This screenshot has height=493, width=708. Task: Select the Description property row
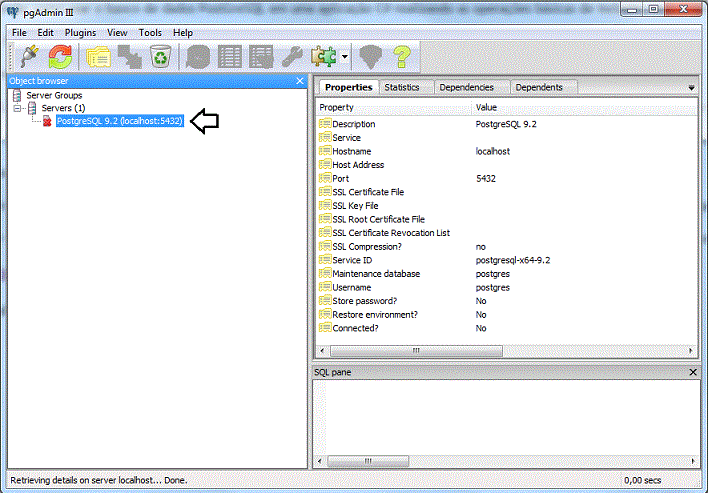tap(507, 124)
